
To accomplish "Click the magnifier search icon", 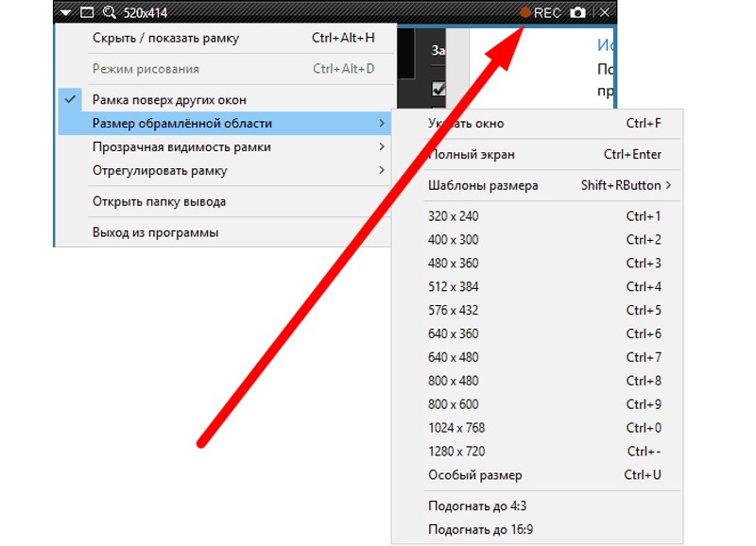I will pos(109,13).
